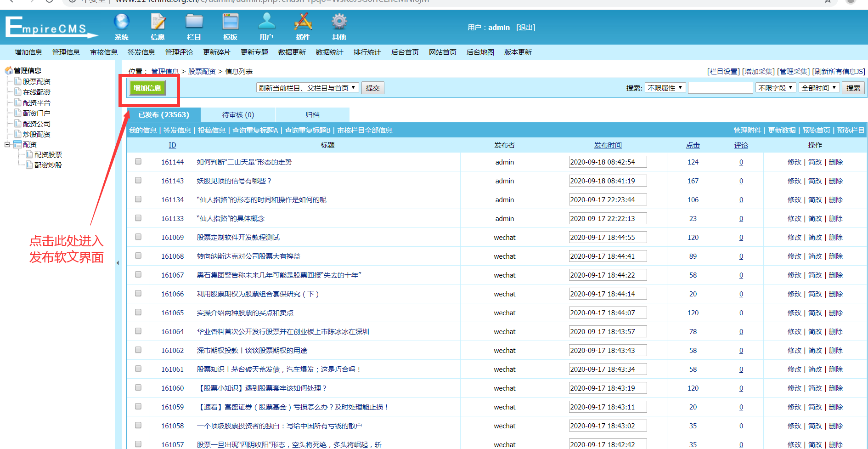Collapse the 配资 tree node
Image resolution: width=868 pixels, height=449 pixels.
7,144
